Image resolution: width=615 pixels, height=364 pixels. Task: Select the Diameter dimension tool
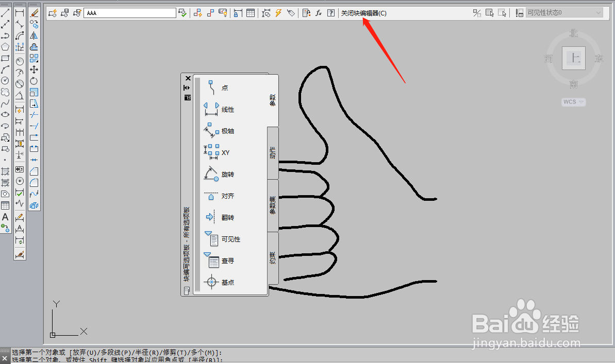pyautogui.click(x=20, y=84)
